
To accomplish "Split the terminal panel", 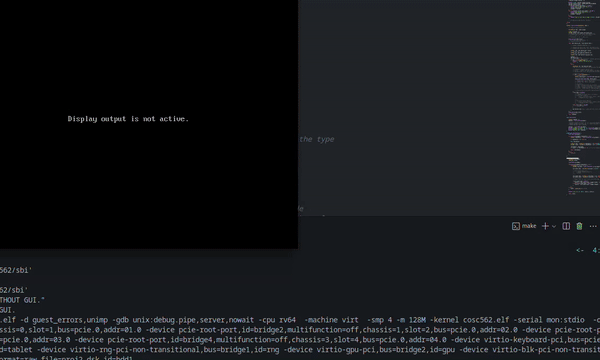I will point(566,226).
